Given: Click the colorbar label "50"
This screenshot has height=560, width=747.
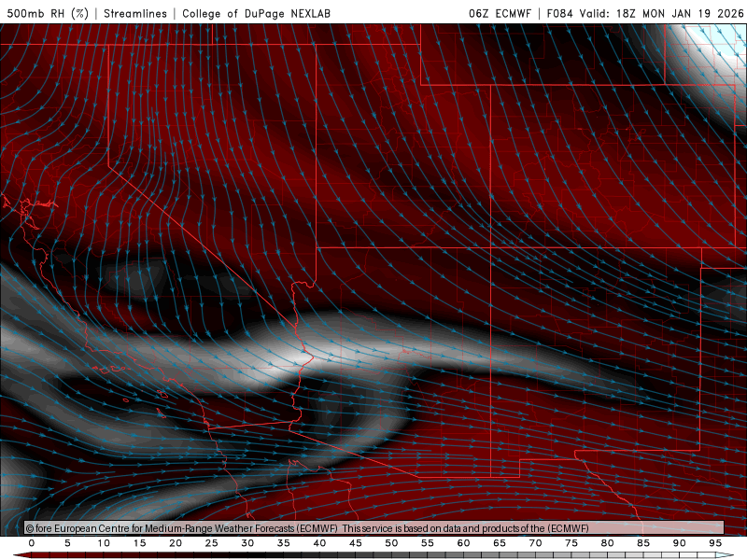Looking at the screenshot, I should [x=391, y=543].
